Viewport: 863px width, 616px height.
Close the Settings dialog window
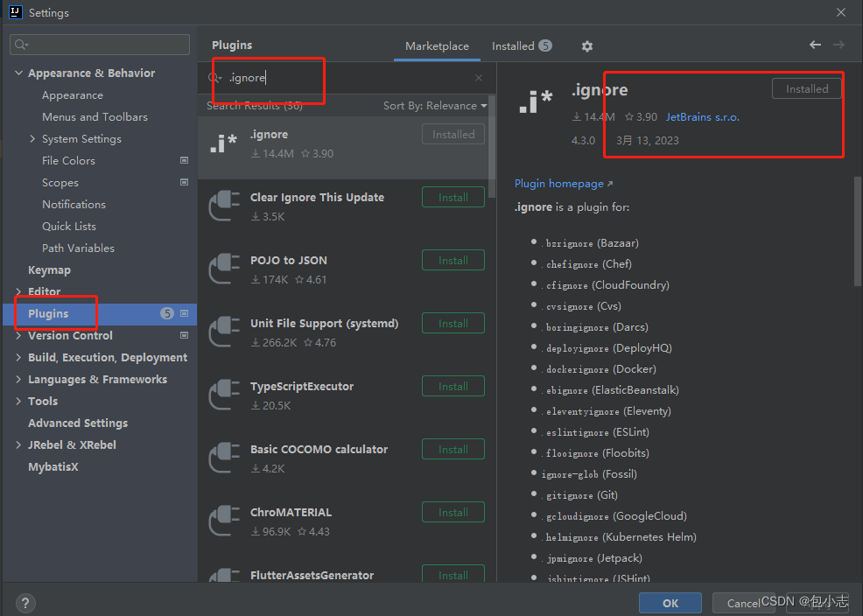841,12
